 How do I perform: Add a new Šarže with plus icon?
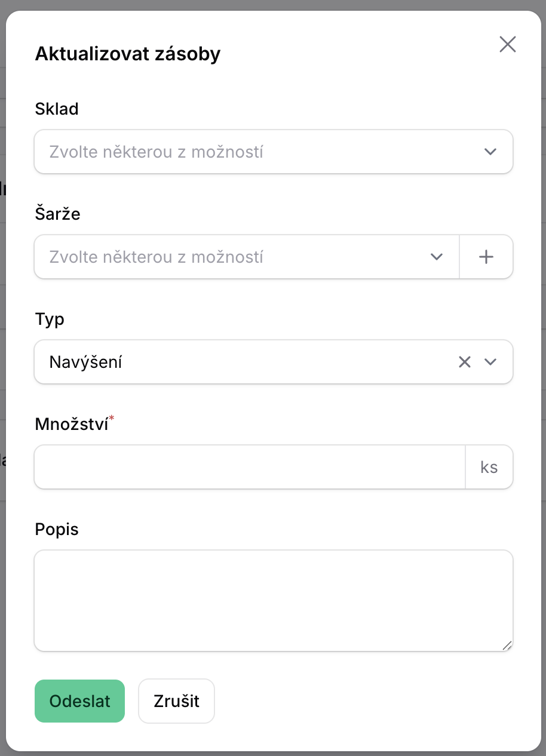point(486,257)
